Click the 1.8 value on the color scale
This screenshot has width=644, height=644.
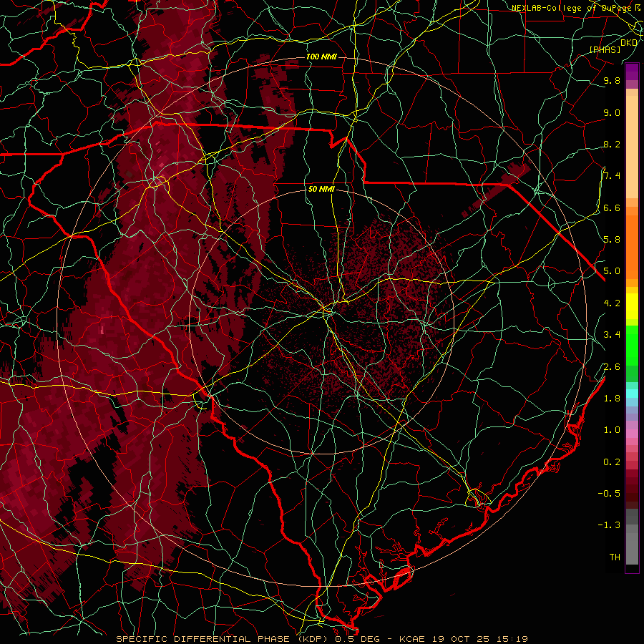click(612, 399)
